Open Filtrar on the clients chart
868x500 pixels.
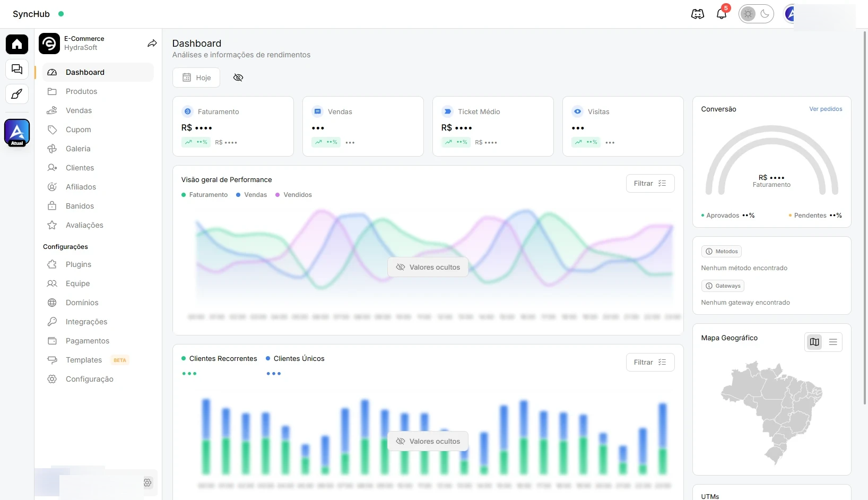(x=650, y=362)
